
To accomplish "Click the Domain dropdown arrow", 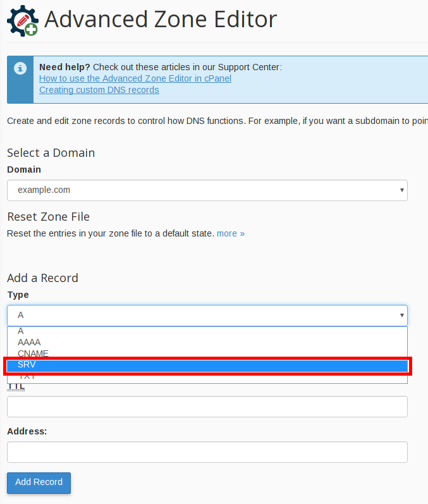I will pos(401,190).
